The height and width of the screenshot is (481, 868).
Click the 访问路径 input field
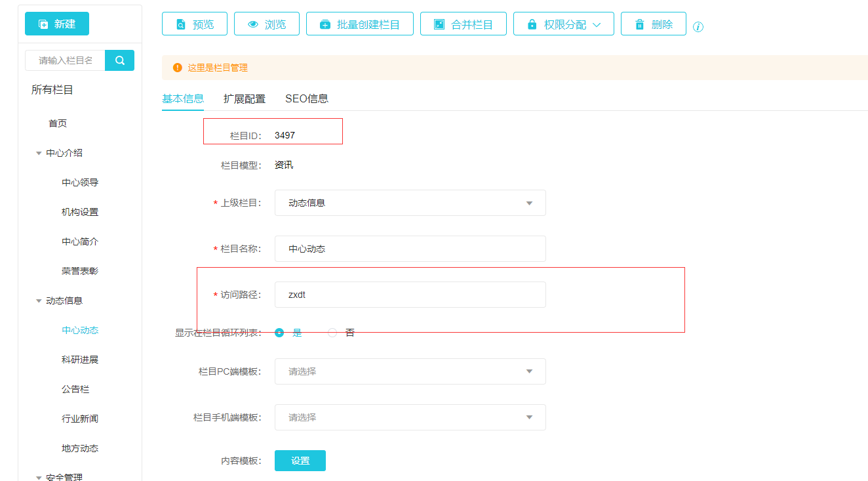pyautogui.click(x=410, y=295)
